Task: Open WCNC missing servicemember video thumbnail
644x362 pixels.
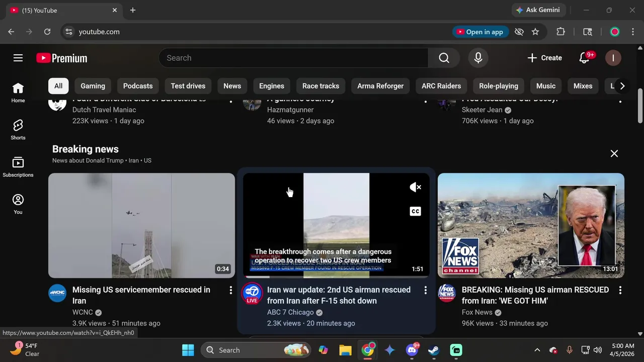Action: click(141, 225)
